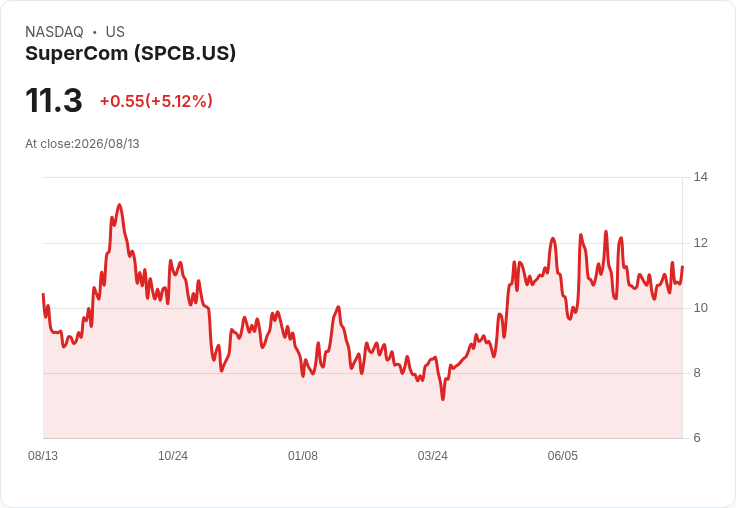Image resolution: width=736 pixels, height=508 pixels.
Task: Click the 10 y-axis price label
Action: [x=701, y=308]
